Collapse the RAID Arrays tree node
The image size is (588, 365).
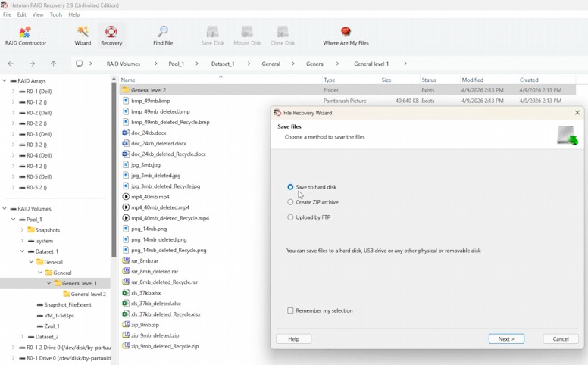5,80
